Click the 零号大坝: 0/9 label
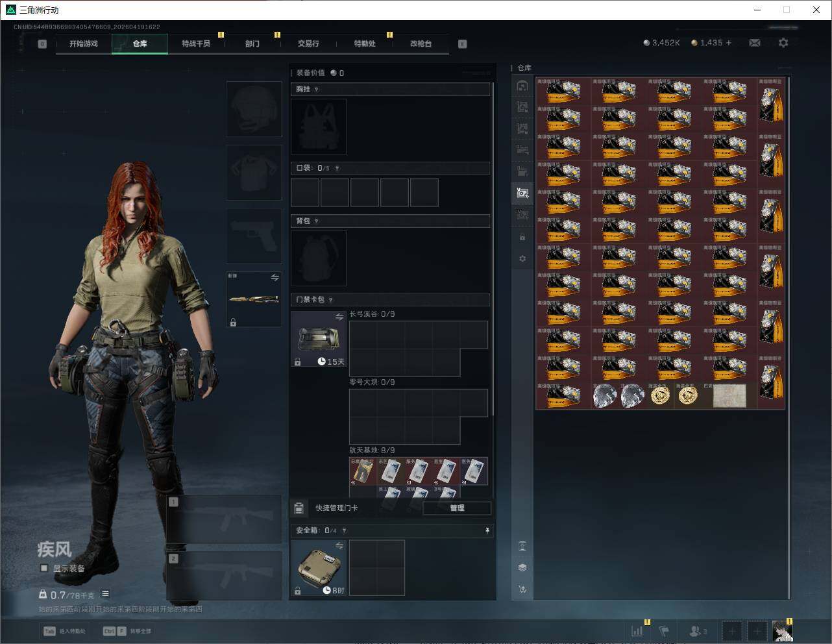This screenshot has height=644, width=832. coord(372,382)
